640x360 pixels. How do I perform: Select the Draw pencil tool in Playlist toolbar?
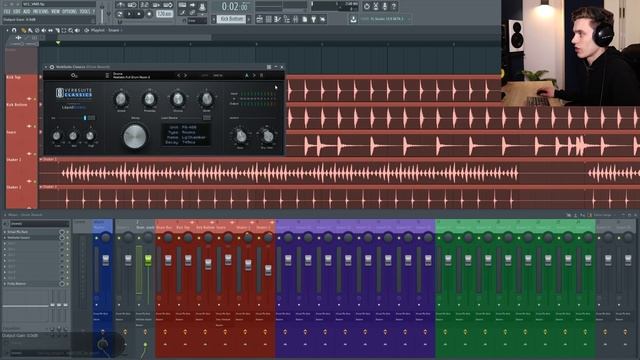tap(24, 31)
